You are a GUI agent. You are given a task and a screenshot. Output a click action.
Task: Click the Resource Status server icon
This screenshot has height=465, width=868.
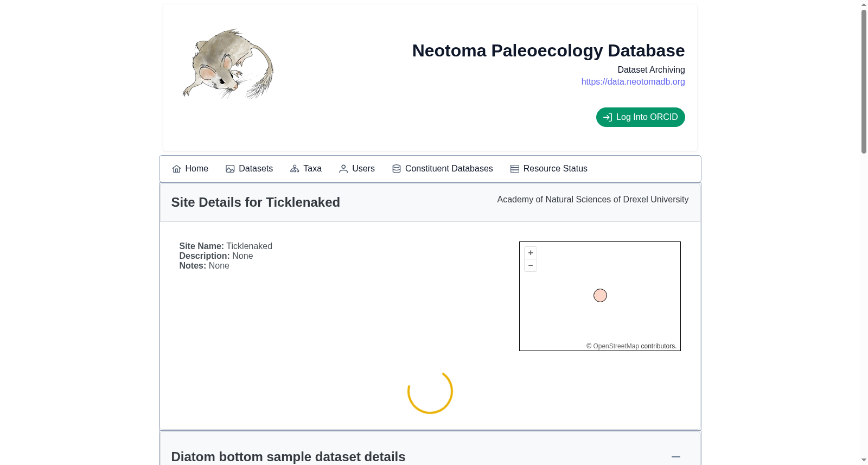(515, 169)
